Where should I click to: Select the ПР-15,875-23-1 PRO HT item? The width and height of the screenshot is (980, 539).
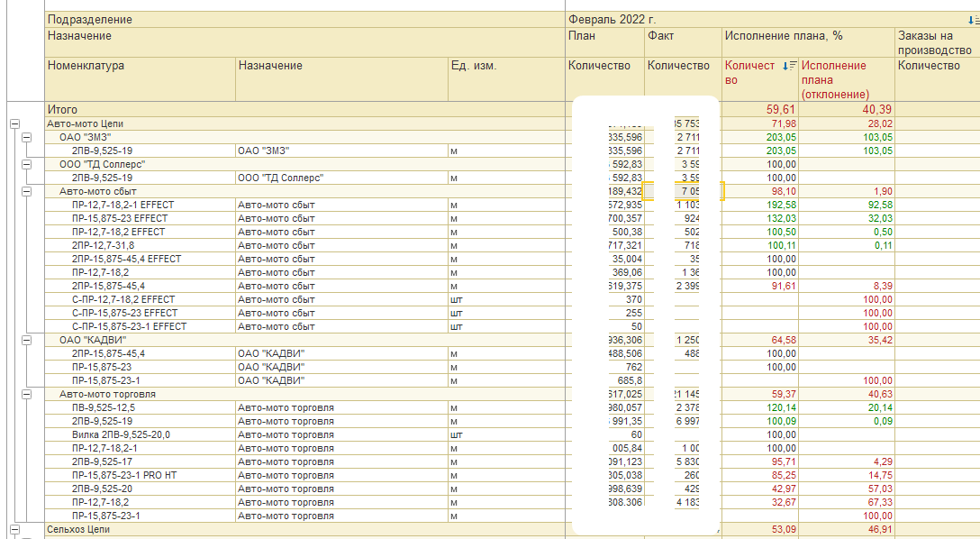coord(123,475)
